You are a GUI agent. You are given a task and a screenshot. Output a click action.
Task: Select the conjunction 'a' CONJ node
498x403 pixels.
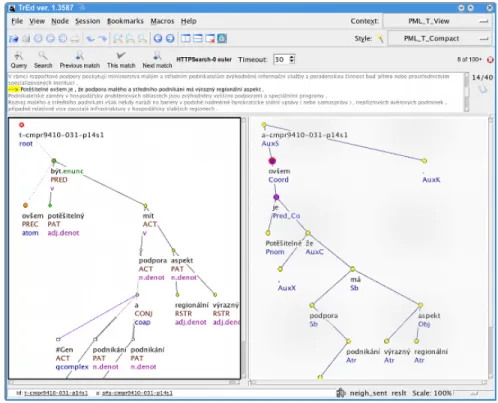[137, 295]
